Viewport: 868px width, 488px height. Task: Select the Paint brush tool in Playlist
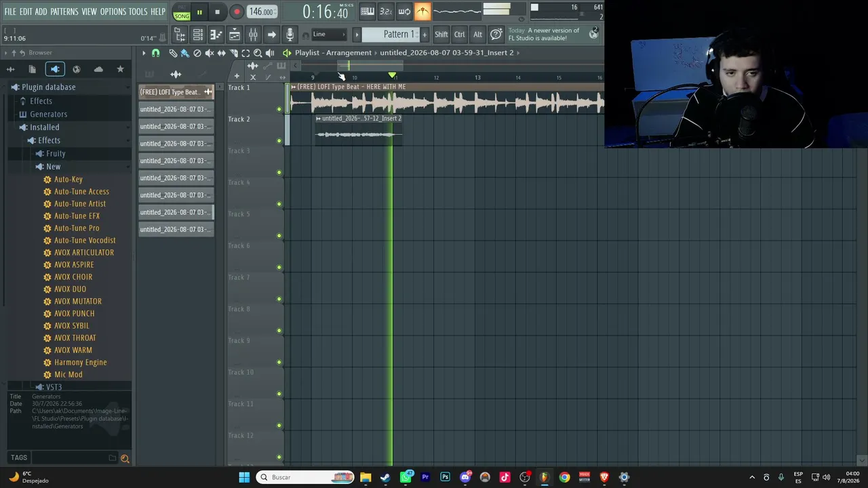click(184, 53)
